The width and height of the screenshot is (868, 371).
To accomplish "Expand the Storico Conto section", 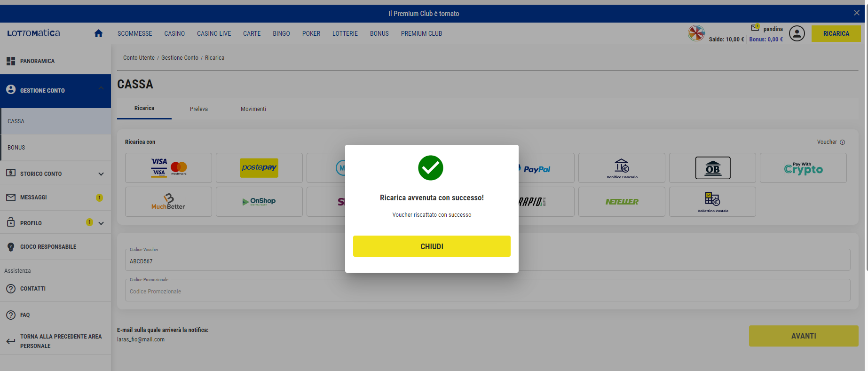I will [101, 174].
